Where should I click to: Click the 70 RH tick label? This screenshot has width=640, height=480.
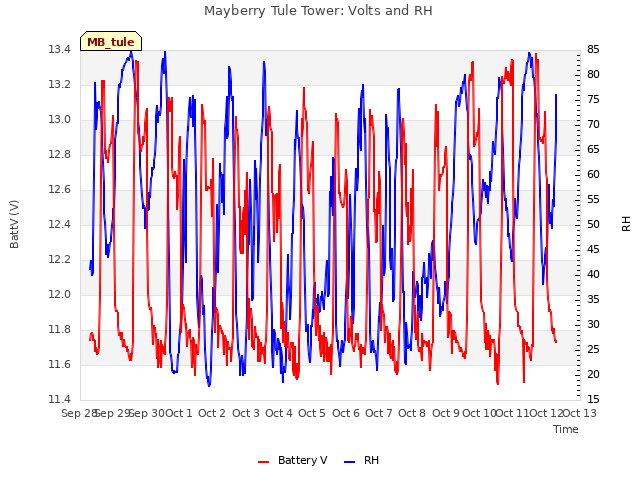tap(593, 124)
